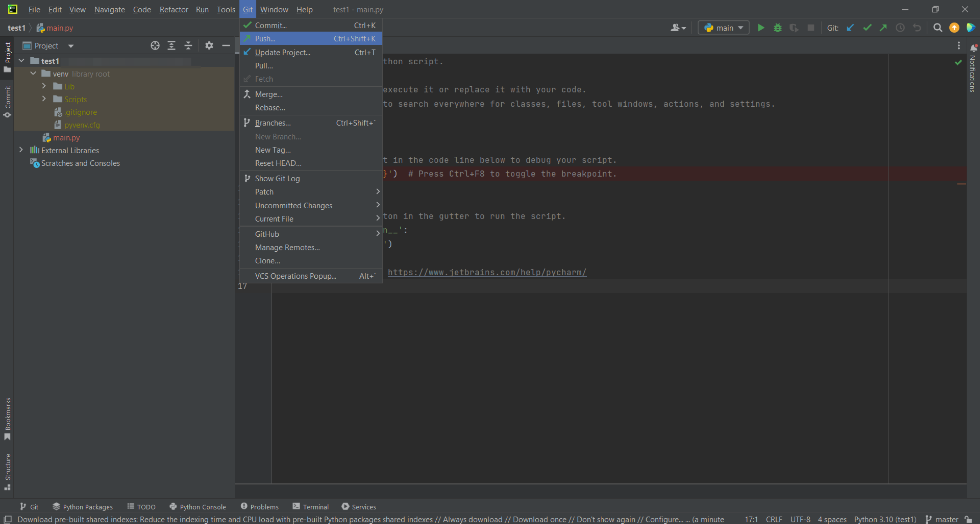Open the Notifications bell icon
Image resolution: width=980 pixels, height=524 pixels.
pyautogui.click(x=974, y=48)
